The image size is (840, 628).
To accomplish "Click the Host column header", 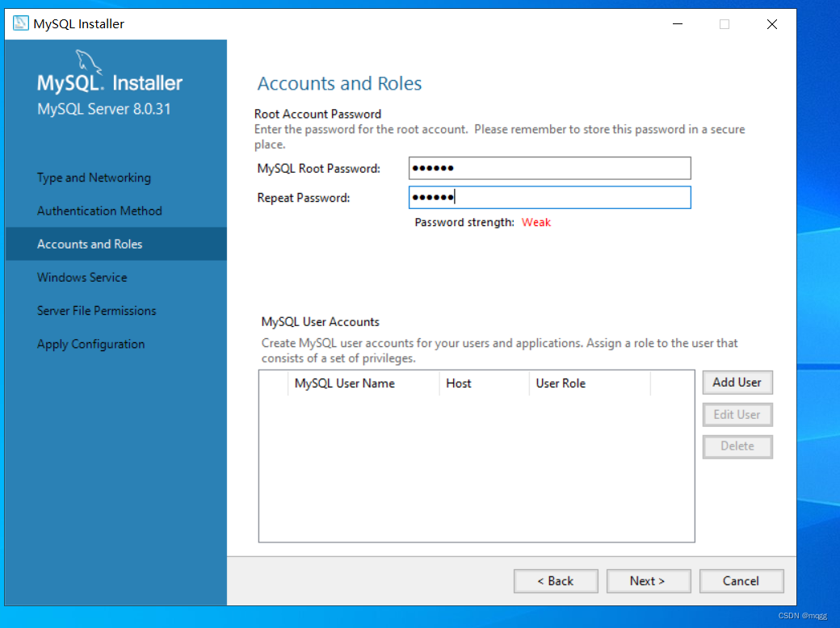I will point(484,383).
